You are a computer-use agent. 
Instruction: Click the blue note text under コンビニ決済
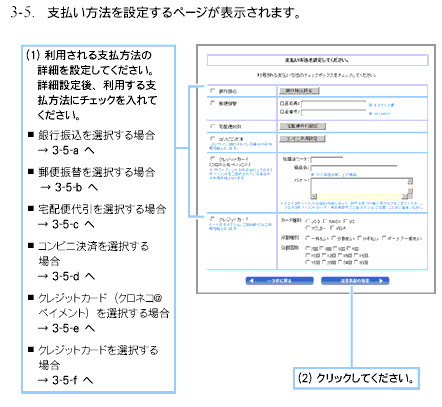(x=240, y=146)
